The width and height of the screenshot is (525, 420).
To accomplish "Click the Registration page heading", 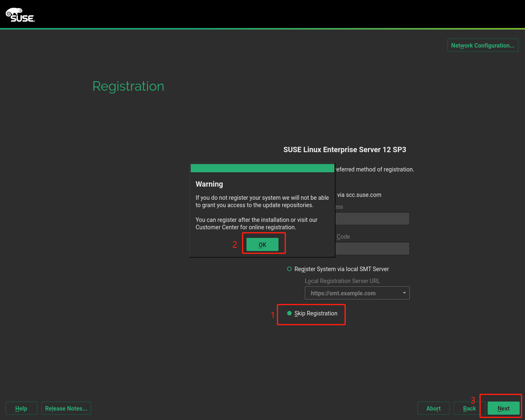I will [128, 86].
